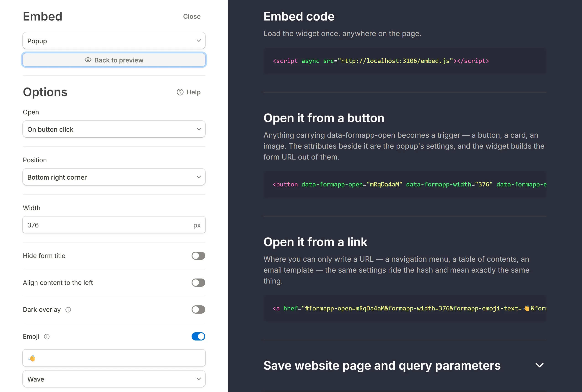
Task: Click the Position label
Action: tap(35, 160)
